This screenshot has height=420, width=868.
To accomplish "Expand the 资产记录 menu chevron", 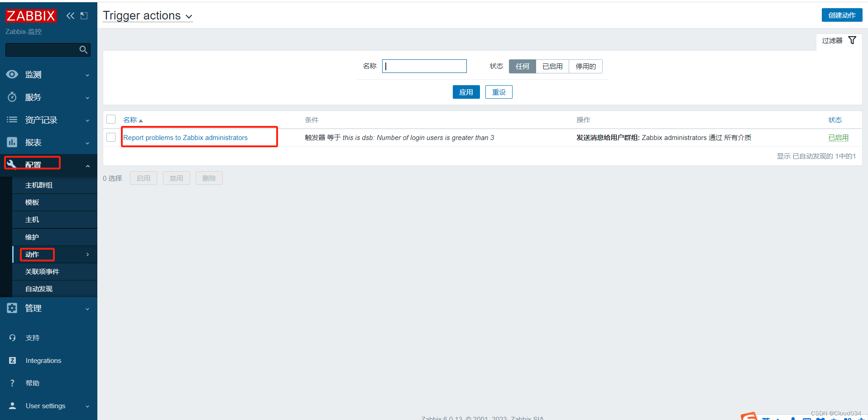I will pos(87,121).
